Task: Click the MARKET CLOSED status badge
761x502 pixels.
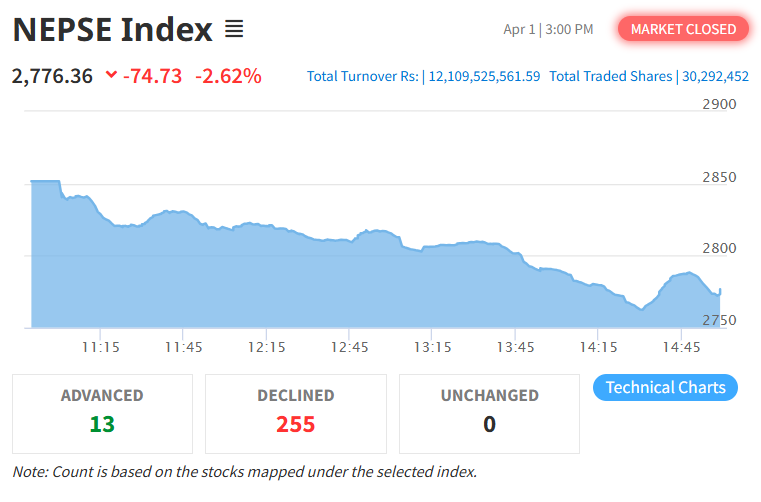Action: (683, 29)
